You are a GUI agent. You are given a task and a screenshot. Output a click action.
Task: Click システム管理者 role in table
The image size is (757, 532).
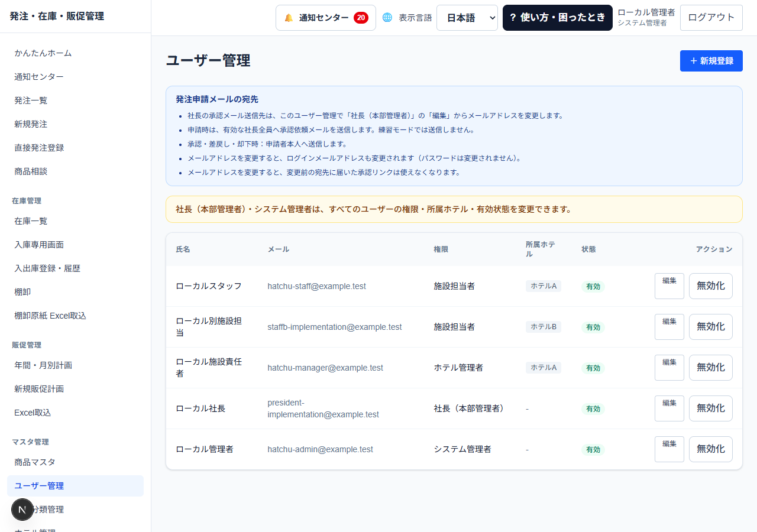point(462,449)
